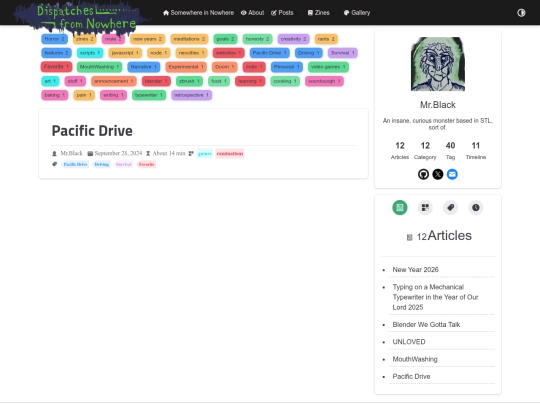This screenshot has height=405, width=540.
Task: Select the features 2 tag
Action: 56,53
